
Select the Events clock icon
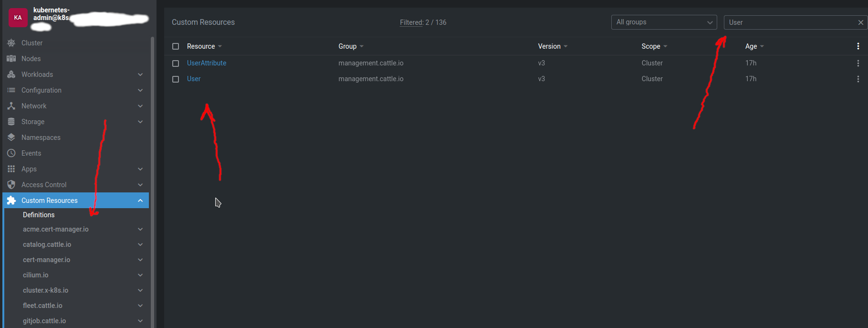11,153
